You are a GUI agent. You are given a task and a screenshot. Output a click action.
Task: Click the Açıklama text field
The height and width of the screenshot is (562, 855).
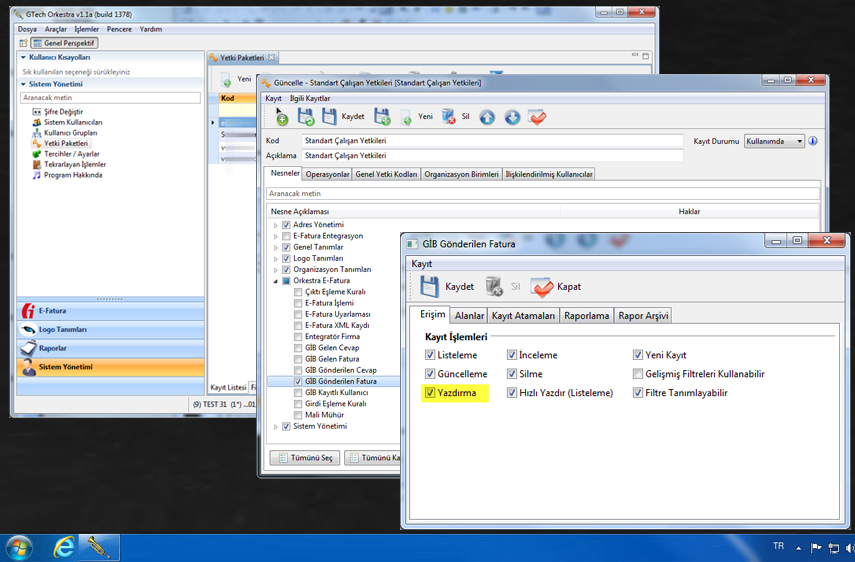(492, 155)
